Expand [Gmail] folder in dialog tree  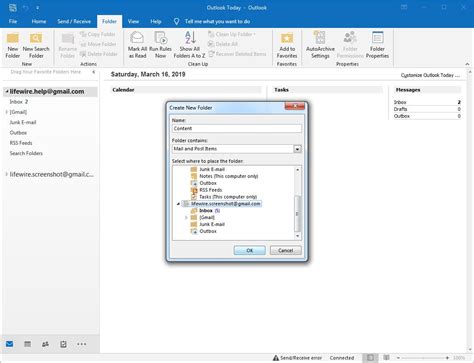[x=186, y=217]
